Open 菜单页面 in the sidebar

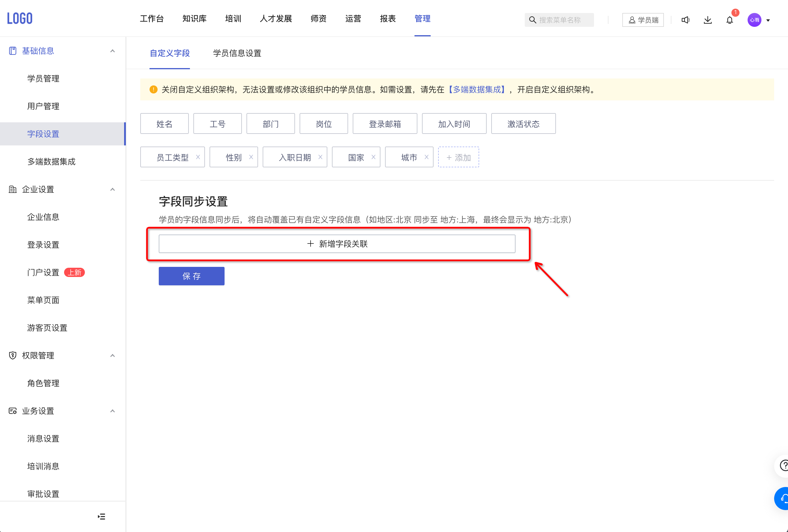coord(43,300)
